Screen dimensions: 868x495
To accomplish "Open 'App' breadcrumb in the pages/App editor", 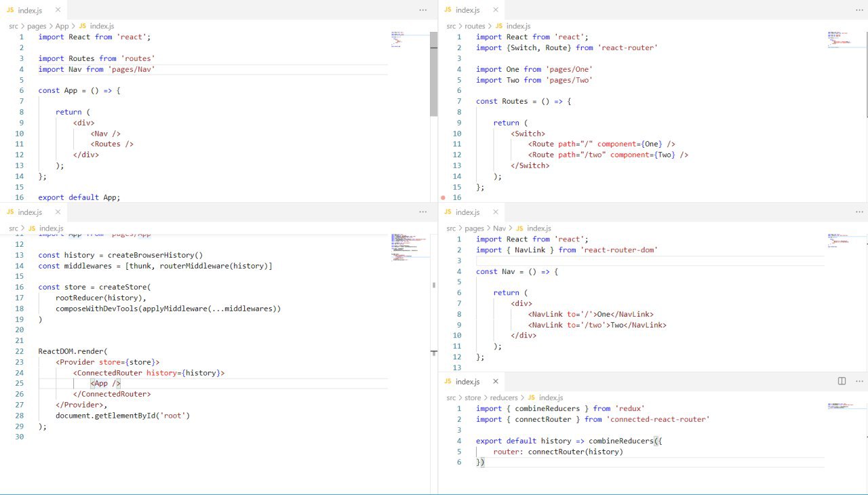I will (62, 26).
